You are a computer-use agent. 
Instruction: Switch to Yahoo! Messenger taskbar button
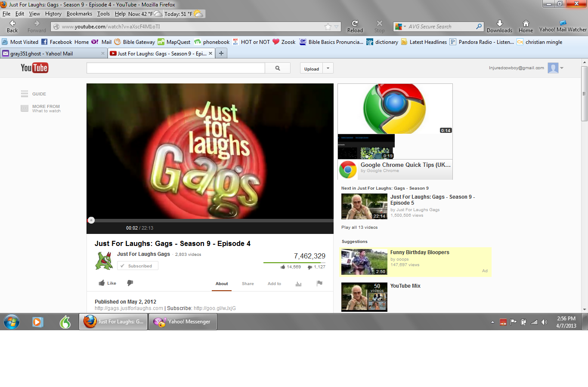[183, 322]
